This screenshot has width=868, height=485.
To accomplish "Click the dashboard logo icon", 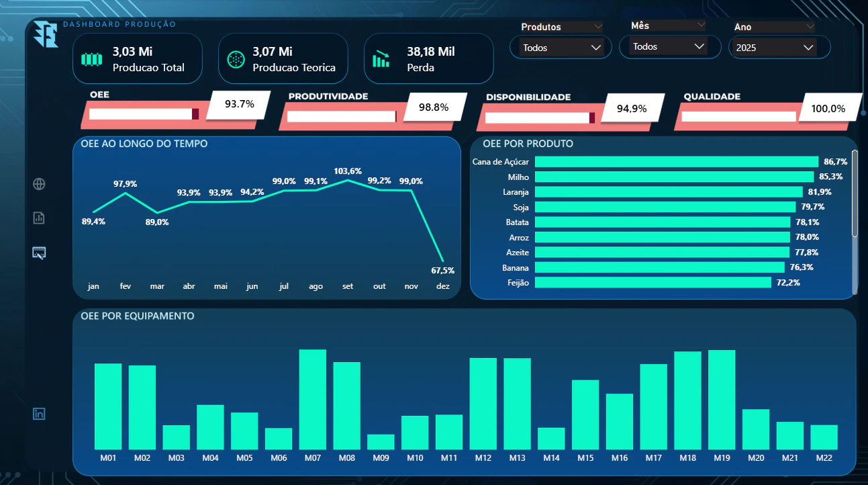I will coord(46,34).
